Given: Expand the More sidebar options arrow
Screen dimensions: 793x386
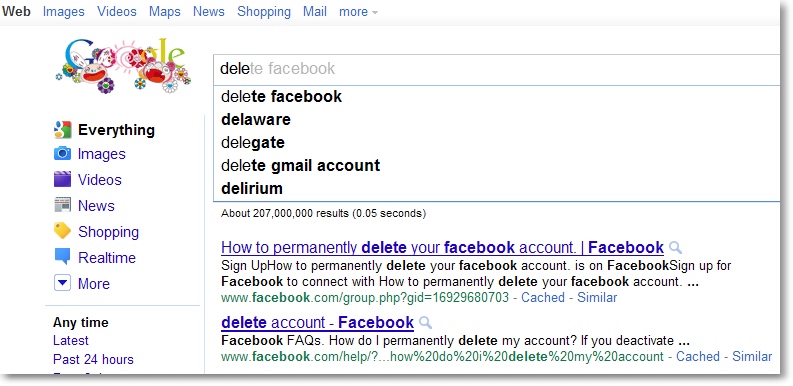Looking at the screenshot, I should pos(62,283).
